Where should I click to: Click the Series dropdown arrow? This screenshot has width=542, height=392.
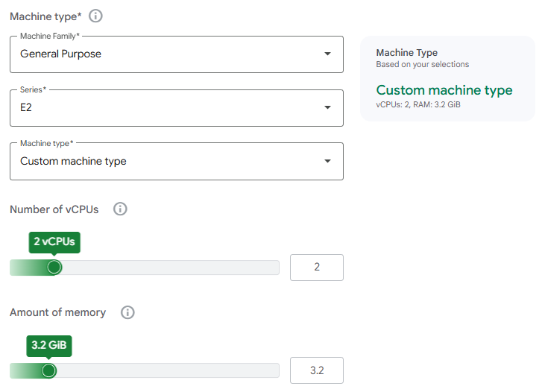pyautogui.click(x=327, y=107)
